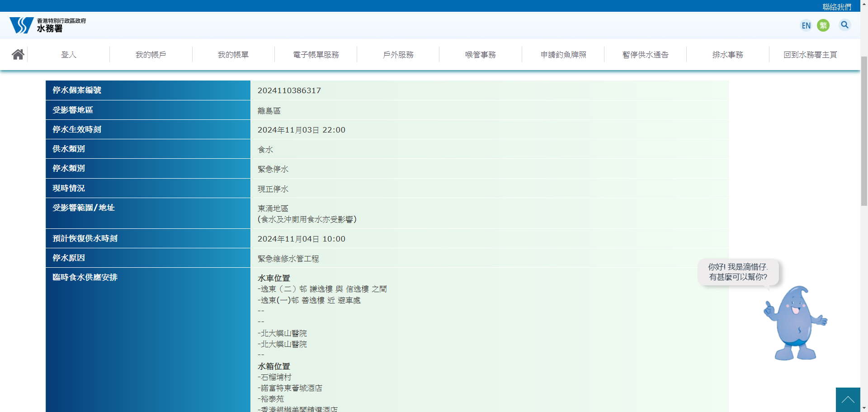This screenshot has width=868, height=412.
Task: Click the home icon in navigation bar
Action: [x=18, y=55]
